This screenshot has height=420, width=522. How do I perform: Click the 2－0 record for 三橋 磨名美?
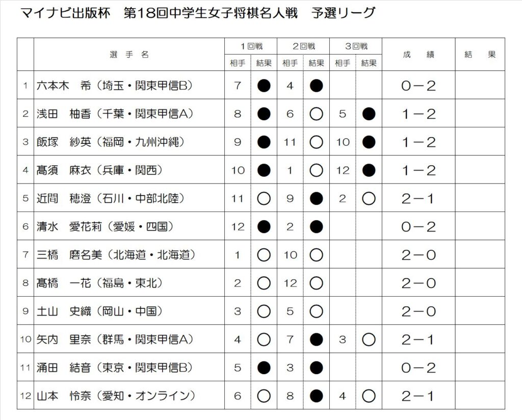pos(419,255)
